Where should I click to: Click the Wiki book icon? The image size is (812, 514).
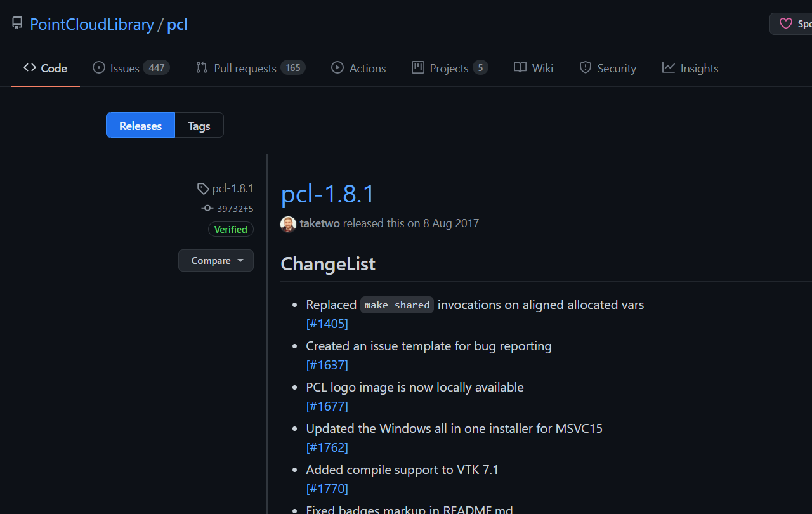(520, 67)
